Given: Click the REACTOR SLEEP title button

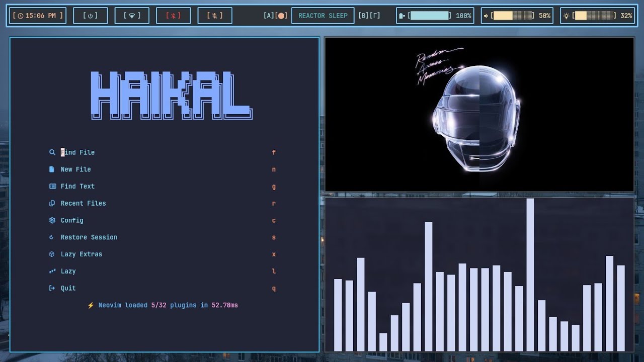Looking at the screenshot, I should [323, 16].
